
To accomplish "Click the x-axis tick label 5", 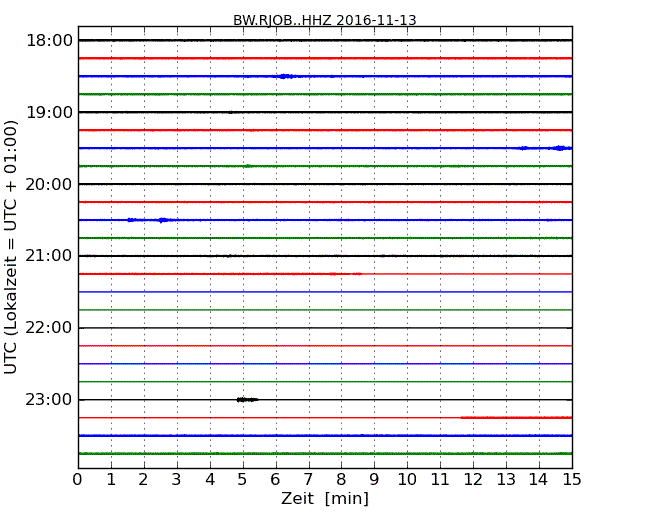I will pos(243,480).
